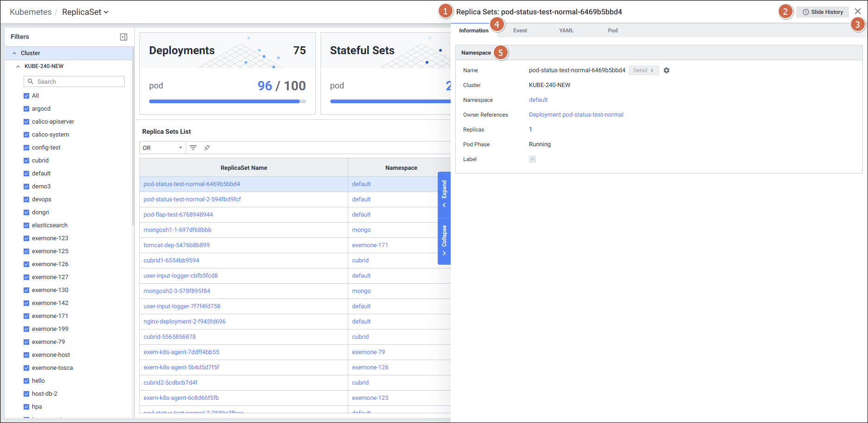Collapse the KUBE-240-NEW cluster tree
Screen dimensions: 868x423
pos(18,66)
